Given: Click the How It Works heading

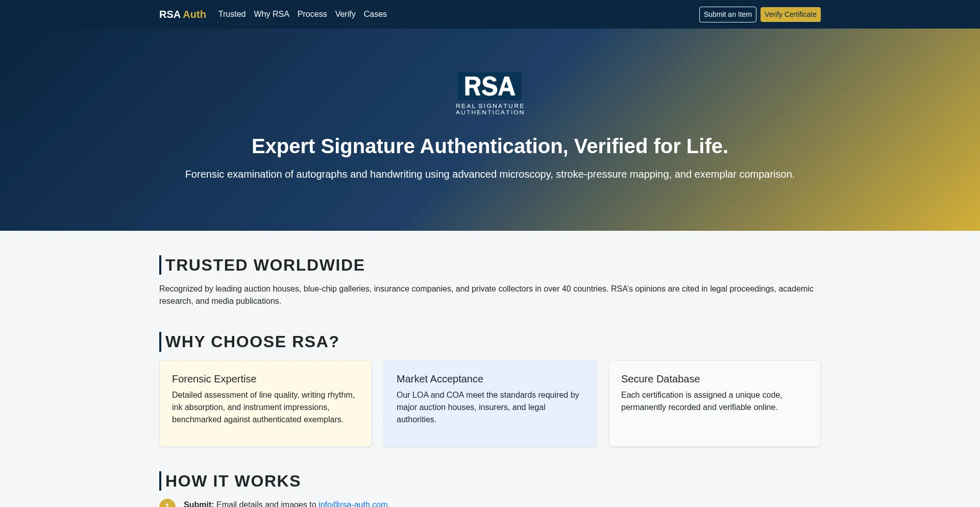Looking at the screenshot, I should pos(233,481).
